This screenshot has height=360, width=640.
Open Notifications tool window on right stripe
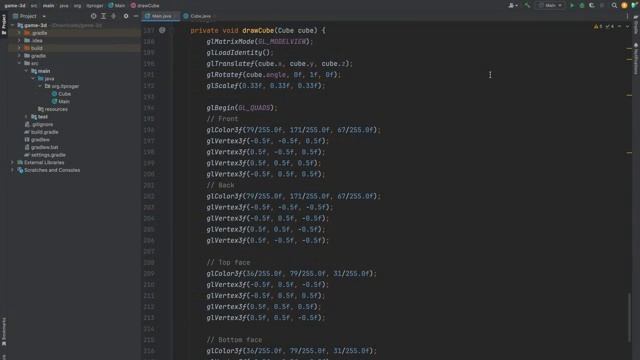[x=636, y=58]
